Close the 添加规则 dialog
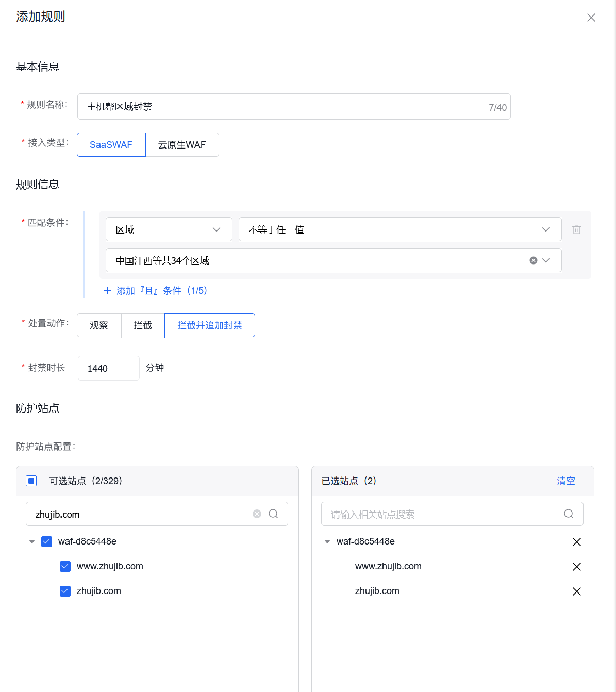 click(591, 18)
